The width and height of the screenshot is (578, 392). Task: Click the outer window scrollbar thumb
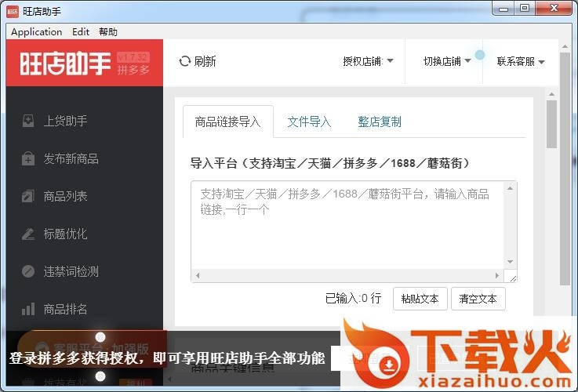point(565,169)
